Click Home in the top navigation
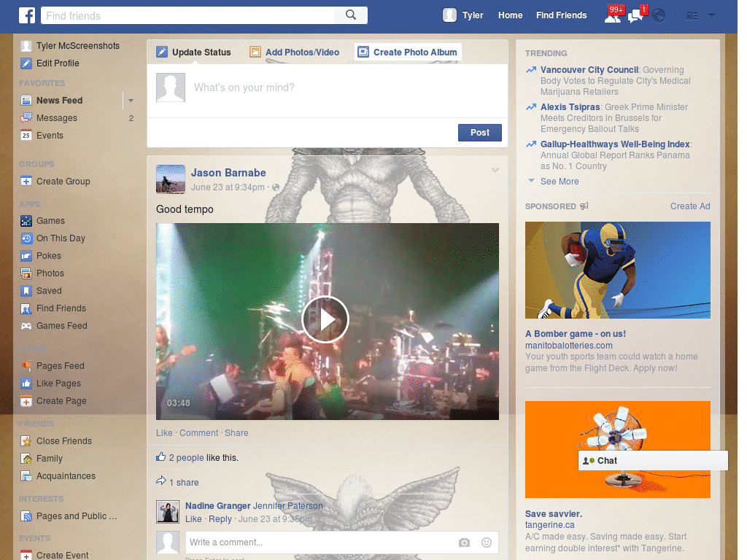The width and height of the screenshot is (747, 560). [x=510, y=15]
